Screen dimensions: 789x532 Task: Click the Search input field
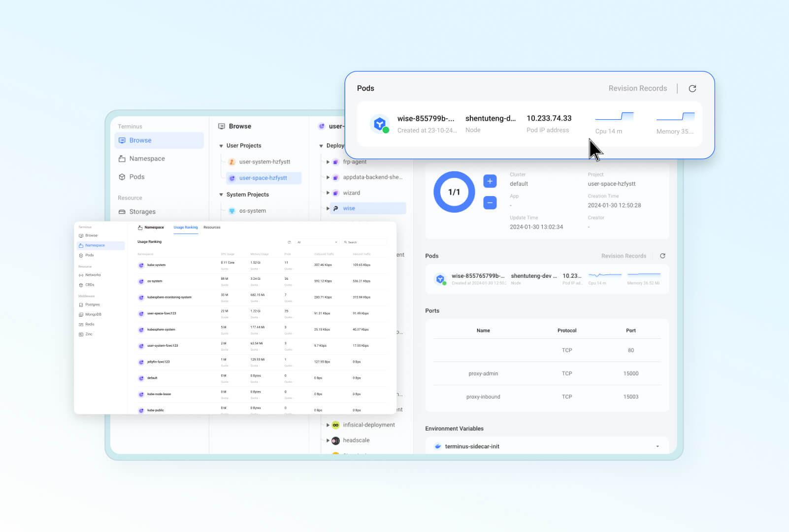click(x=365, y=242)
